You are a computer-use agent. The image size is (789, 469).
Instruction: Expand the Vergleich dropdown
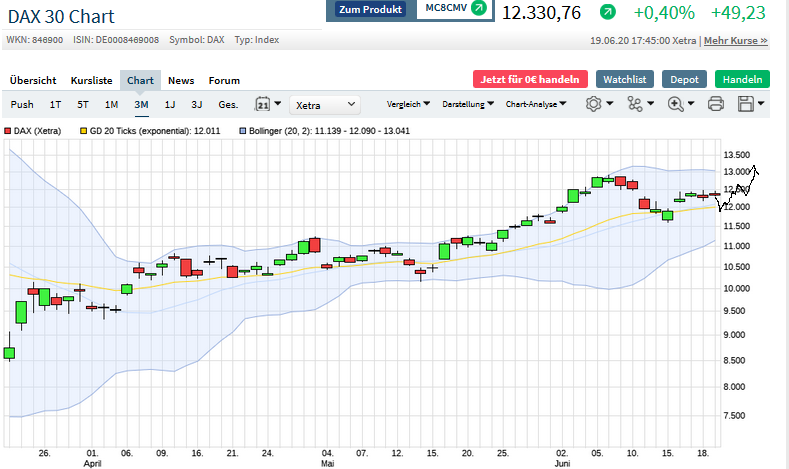pyautogui.click(x=408, y=104)
